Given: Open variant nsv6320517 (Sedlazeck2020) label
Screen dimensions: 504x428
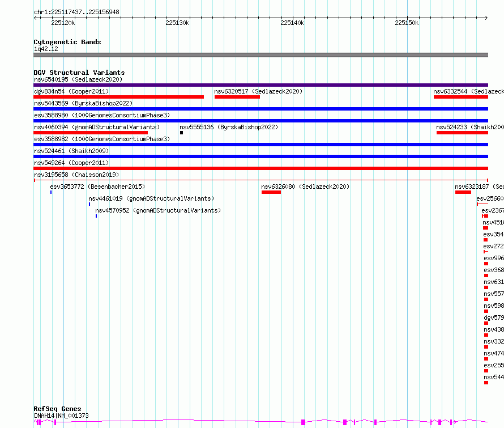Looking at the screenshot, I should click(258, 91).
